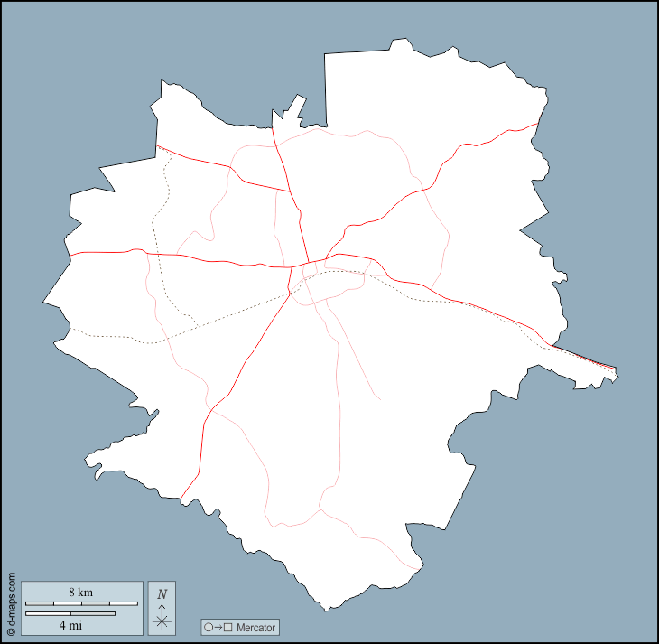Click the letter N above the compass
Viewport: 659px width, 644px height.
pyautogui.click(x=162, y=594)
